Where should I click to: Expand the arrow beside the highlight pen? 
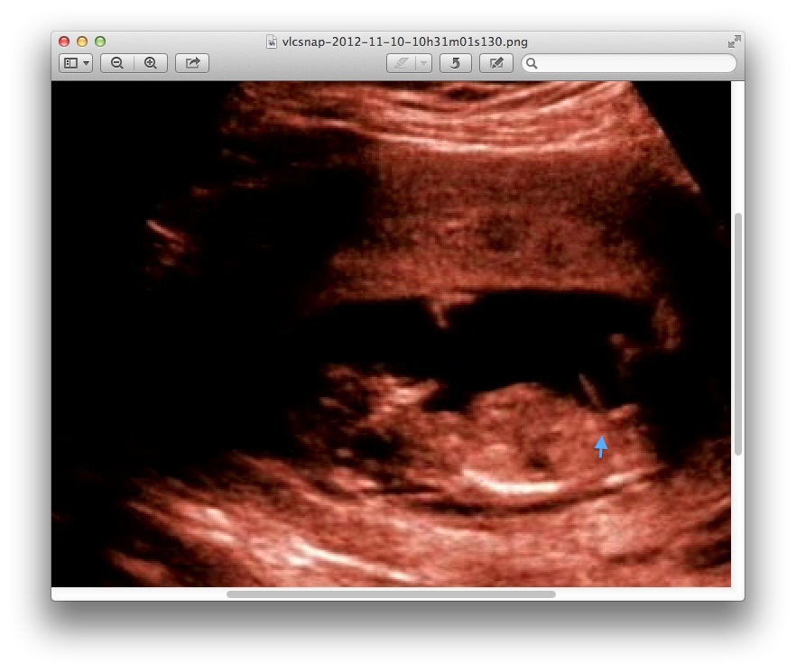pos(423,63)
